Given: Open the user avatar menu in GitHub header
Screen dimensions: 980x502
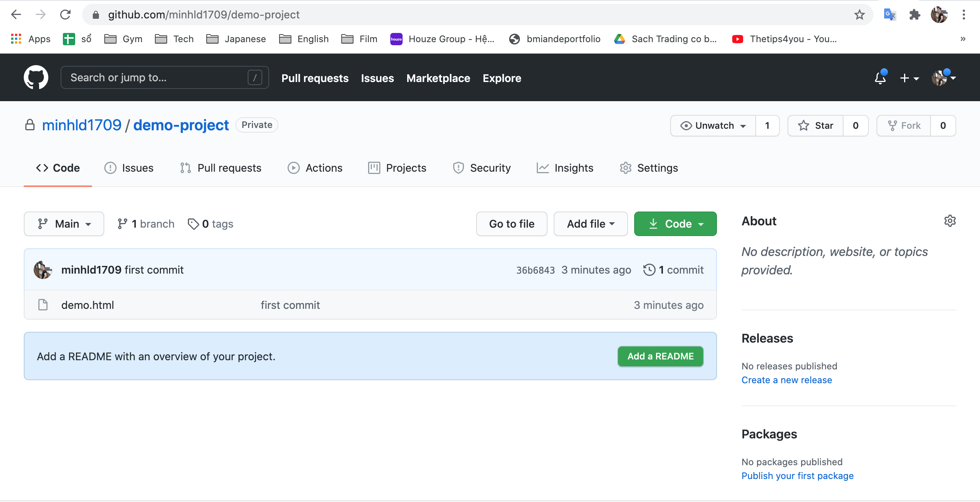Looking at the screenshot, I should tap(944, 78).
